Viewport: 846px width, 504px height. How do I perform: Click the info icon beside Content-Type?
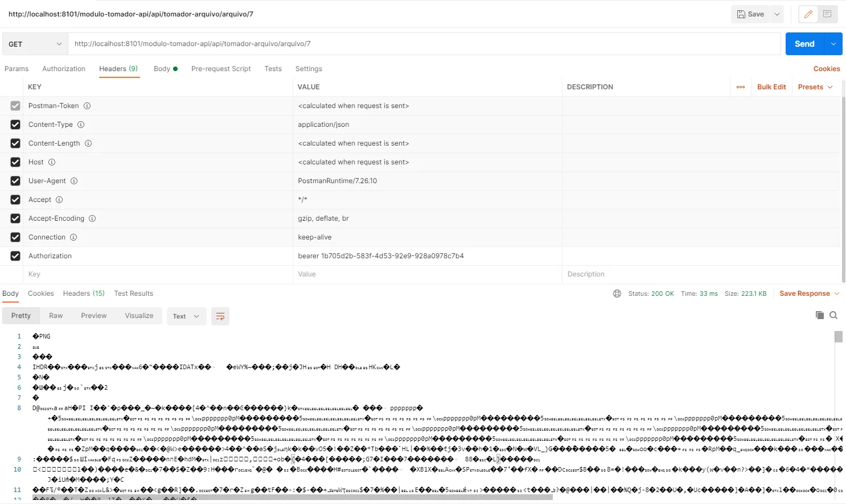pos(81,125)
